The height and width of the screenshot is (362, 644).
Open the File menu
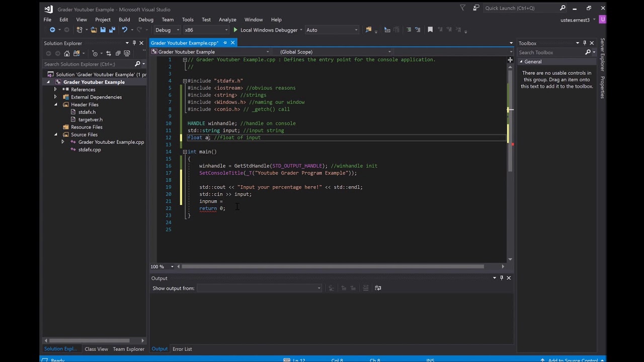[47, 20]
